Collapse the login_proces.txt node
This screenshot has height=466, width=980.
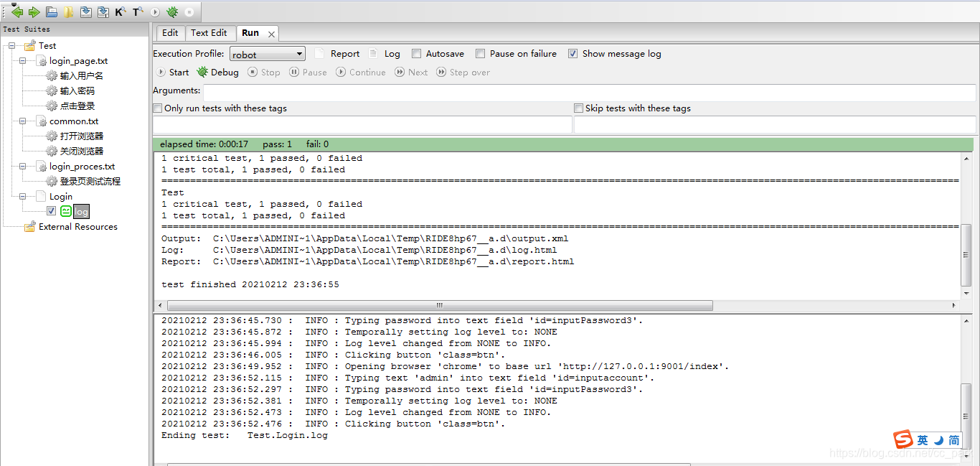[23, 167]
